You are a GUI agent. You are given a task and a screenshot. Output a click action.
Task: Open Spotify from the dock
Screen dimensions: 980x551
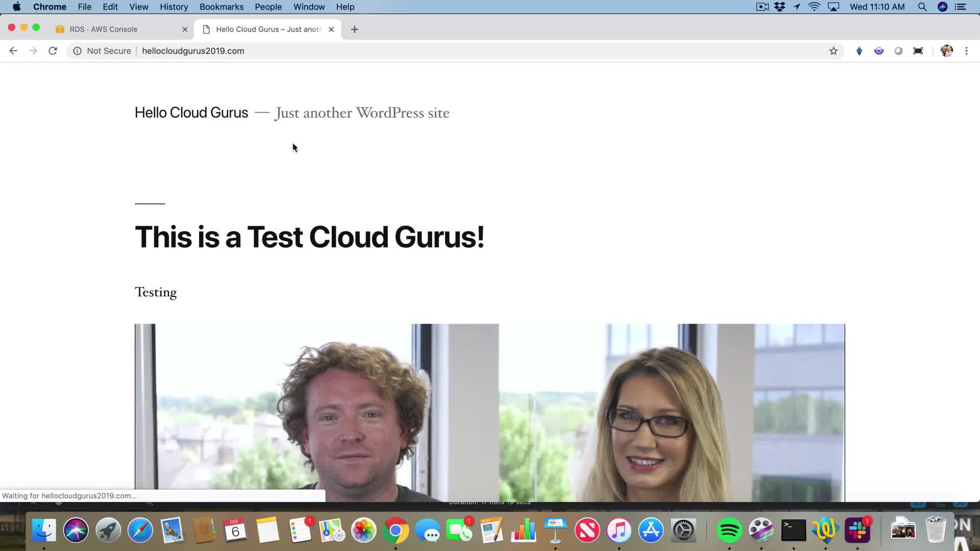729,530
